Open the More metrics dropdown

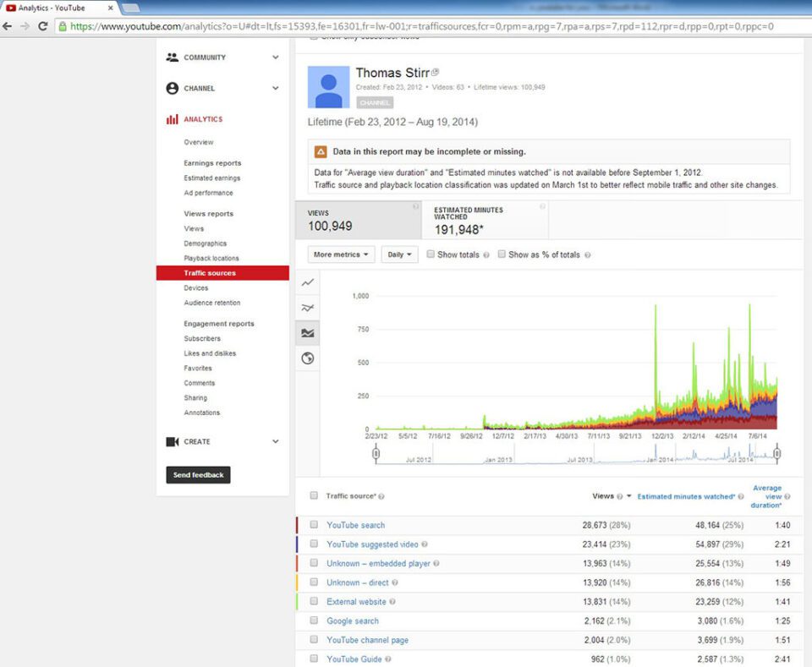pos(341,254)
